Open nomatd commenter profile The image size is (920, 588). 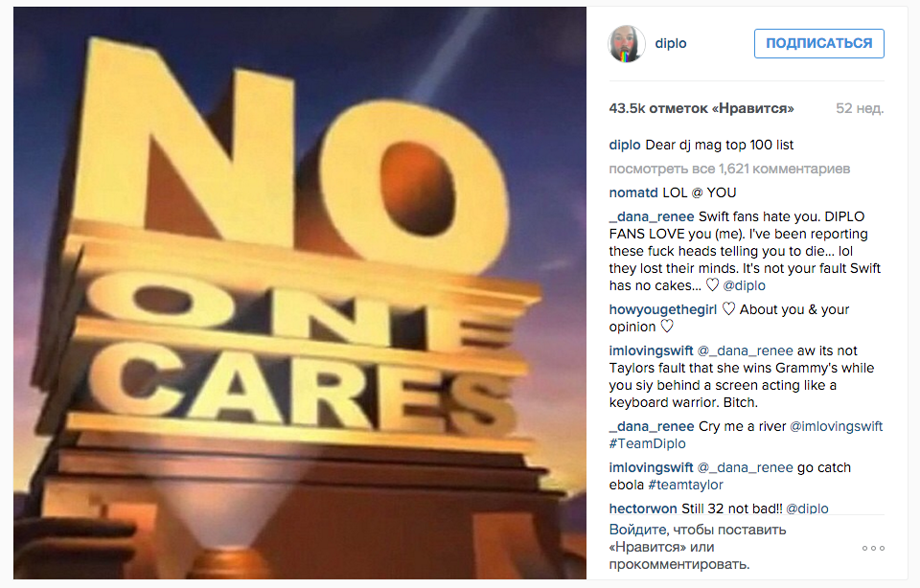tap(633, 192)
